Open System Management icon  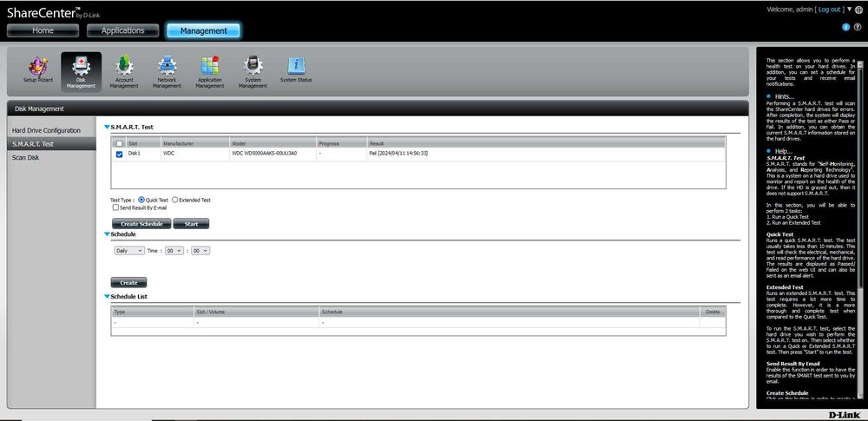tap(253, 72)
